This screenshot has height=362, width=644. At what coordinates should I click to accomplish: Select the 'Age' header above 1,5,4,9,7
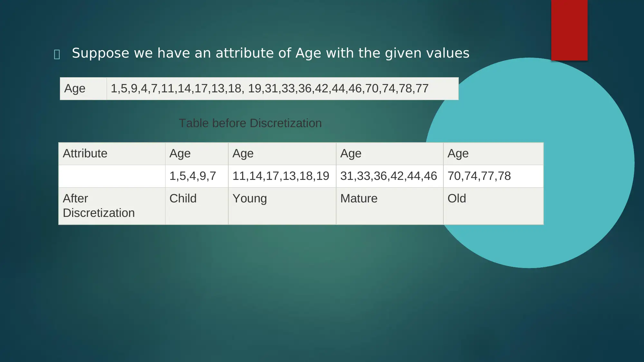[197, 154]
